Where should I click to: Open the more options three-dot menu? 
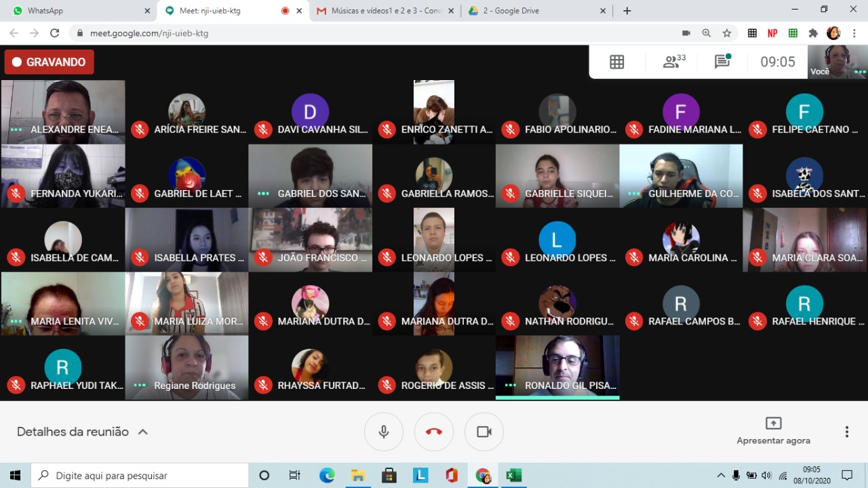846,432
